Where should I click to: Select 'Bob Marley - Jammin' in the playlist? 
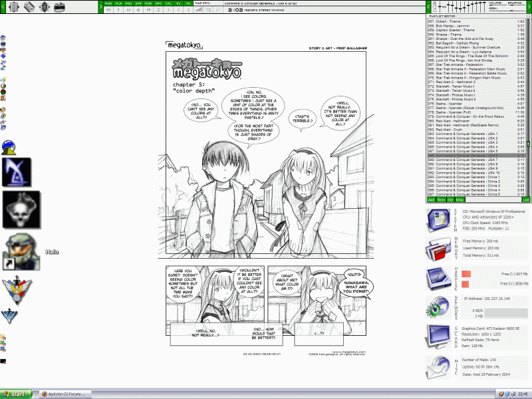(476, 26)
